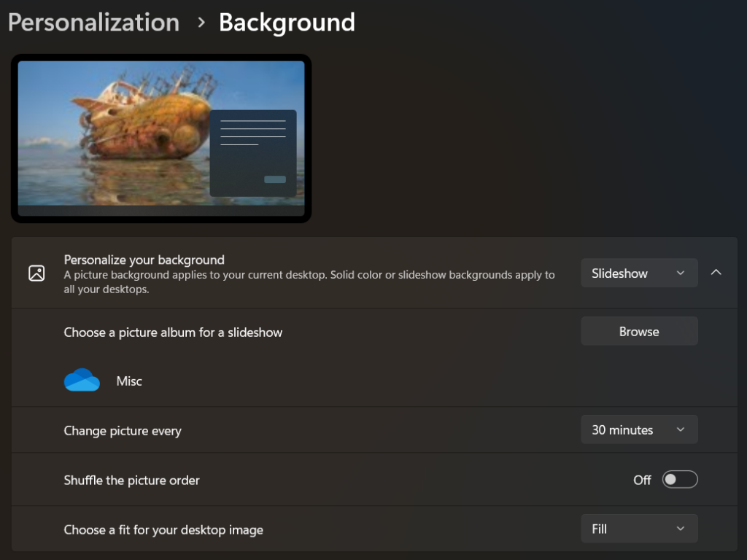This screenshot has height=560, width=747.
Task: Click the Shuffle the picture order label
Action: point(131,480)
